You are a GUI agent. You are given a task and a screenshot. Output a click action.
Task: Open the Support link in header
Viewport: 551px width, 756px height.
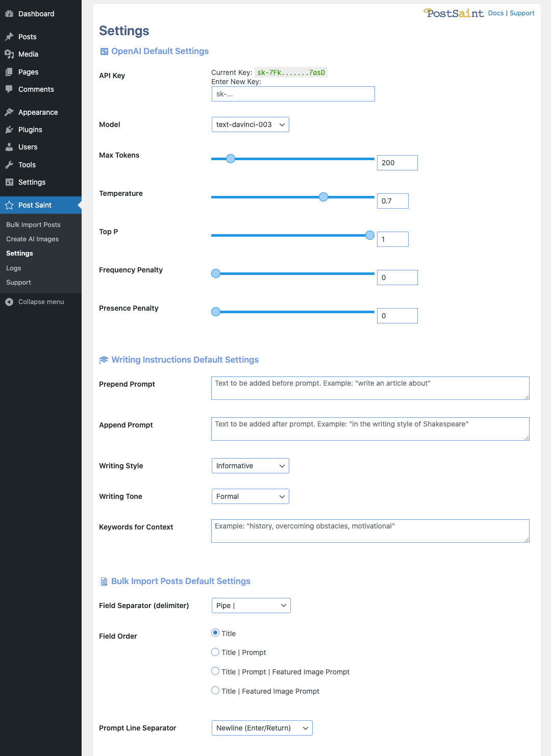(522, 13)
